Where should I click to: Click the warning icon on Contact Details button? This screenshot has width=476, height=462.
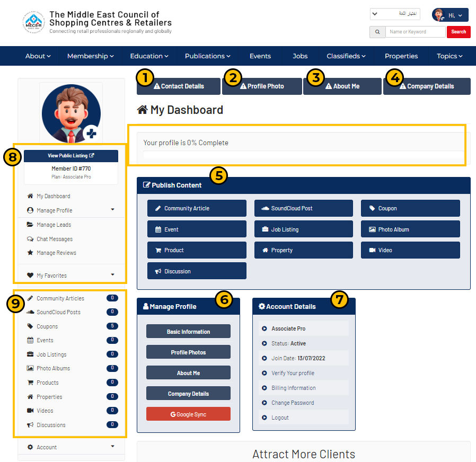coord(157,86)
